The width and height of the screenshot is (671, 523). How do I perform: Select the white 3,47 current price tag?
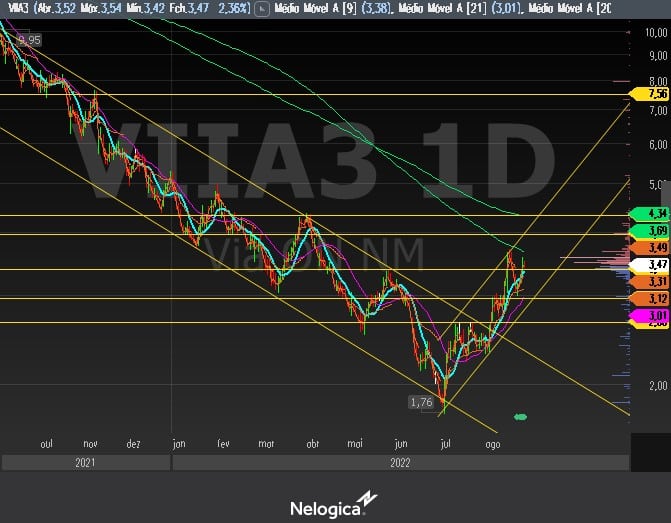pyautogui.click(x=652, y=265)
